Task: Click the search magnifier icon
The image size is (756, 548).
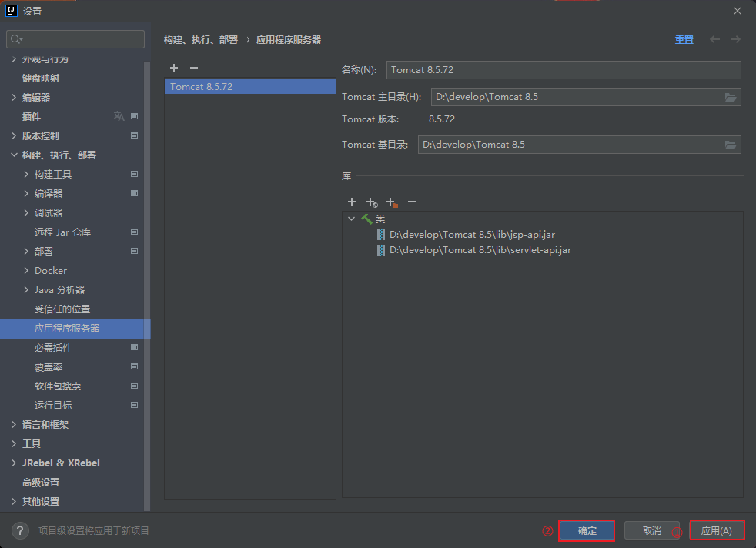Action: (x=16, y=39)
